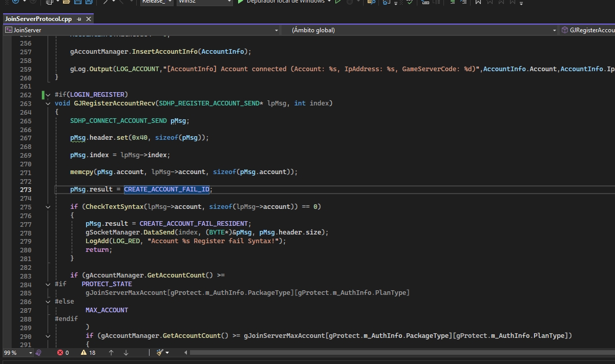Click the horizontal scrollbar left arrow
This screenshot has width=615, height=364.
tap(186, 353)
